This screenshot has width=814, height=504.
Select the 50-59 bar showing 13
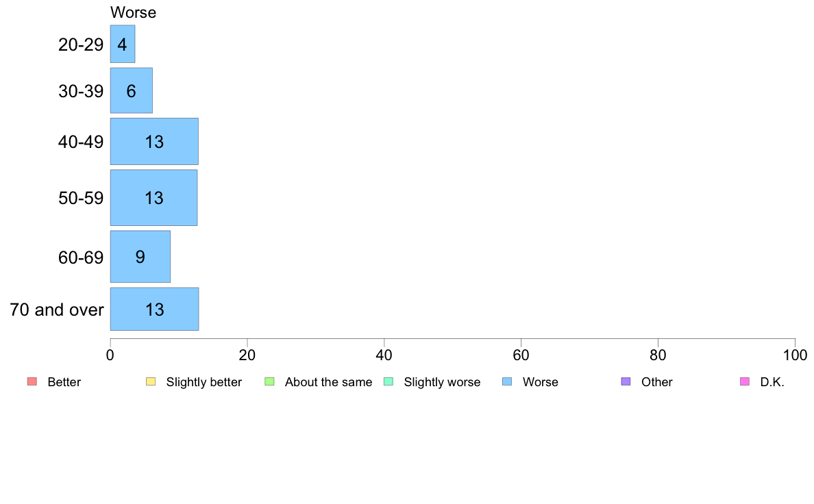click(153, 198)
